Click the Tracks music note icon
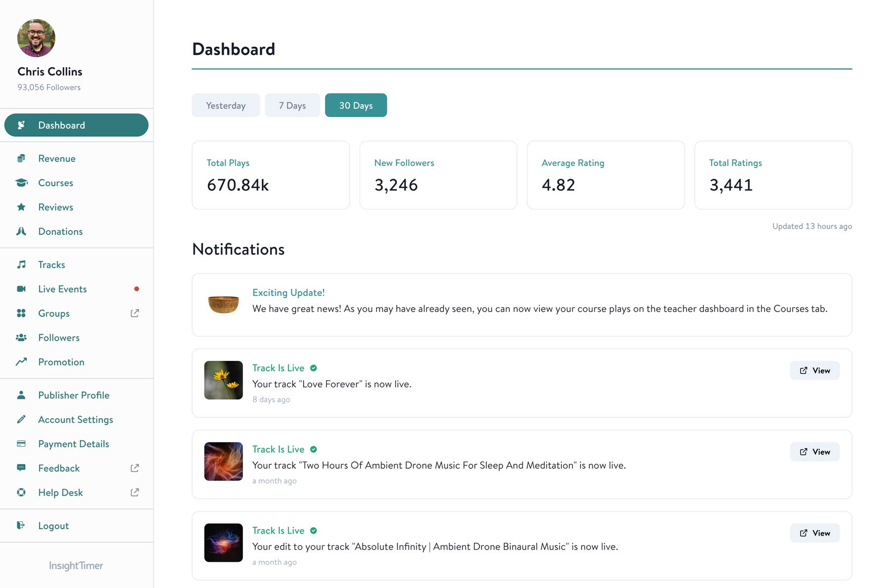889x588 pixels. click(x=21, y=265)
